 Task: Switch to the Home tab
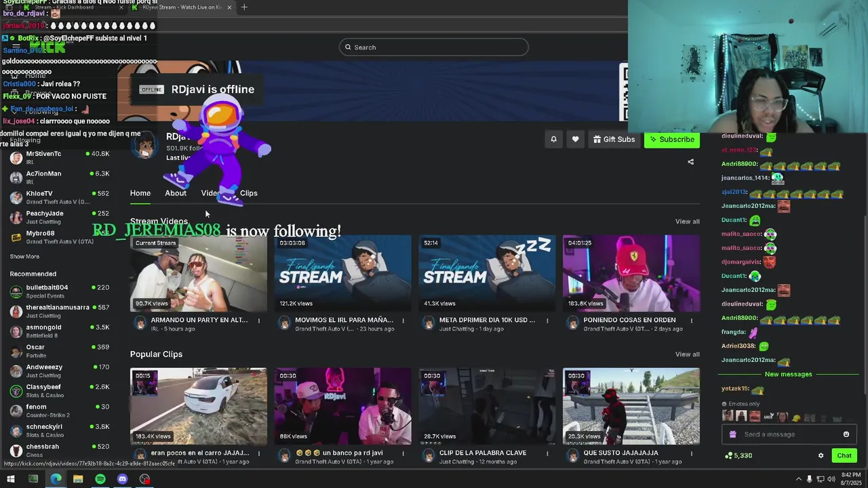(140, 193)
